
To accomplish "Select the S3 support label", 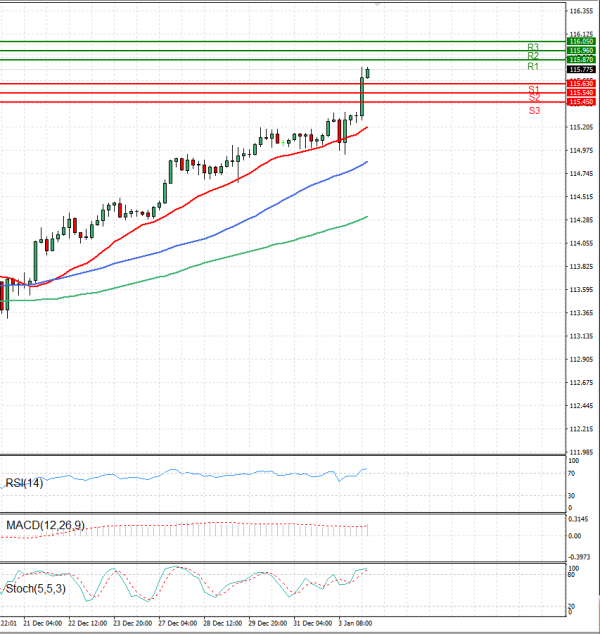I will (x=534, y=110).
